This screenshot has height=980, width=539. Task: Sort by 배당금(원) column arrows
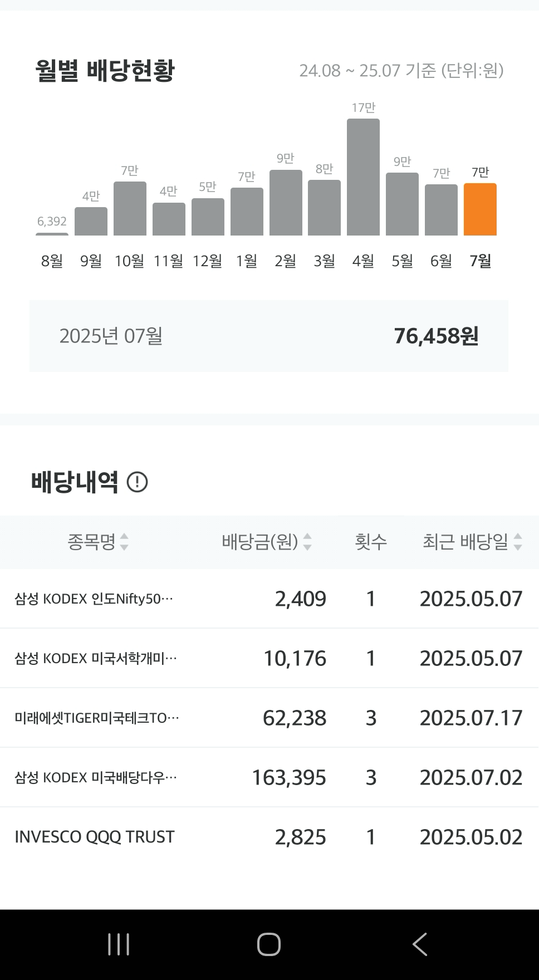point(307,542)
